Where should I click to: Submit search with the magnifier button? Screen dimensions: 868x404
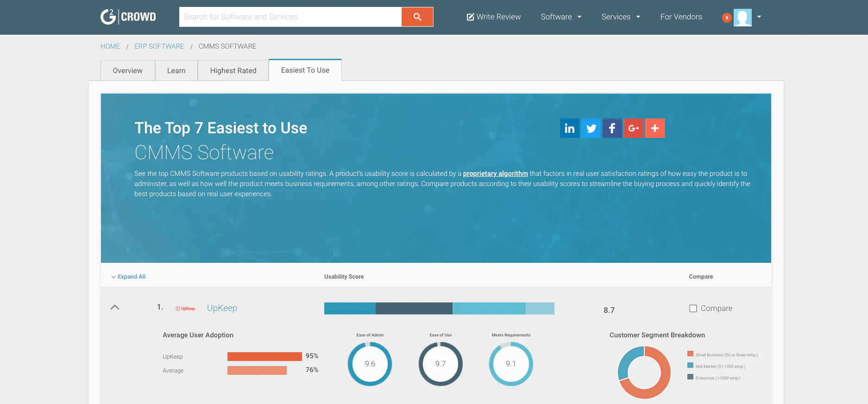pyautogui.click(x=417, y=17)
